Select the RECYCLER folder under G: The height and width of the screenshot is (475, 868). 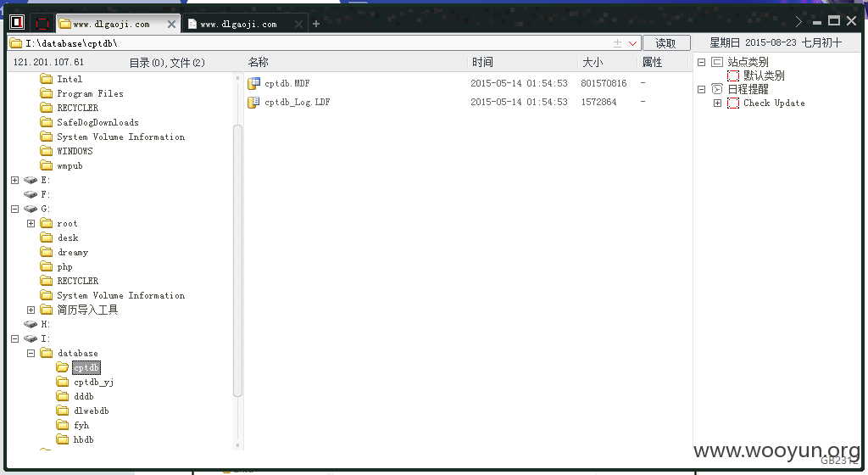[77, 281]
